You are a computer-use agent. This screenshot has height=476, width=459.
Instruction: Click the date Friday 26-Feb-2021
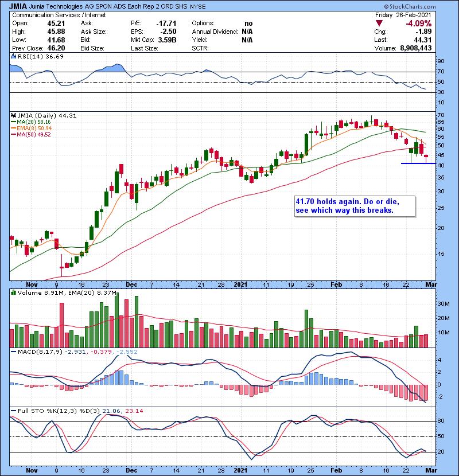coord(403,15)
